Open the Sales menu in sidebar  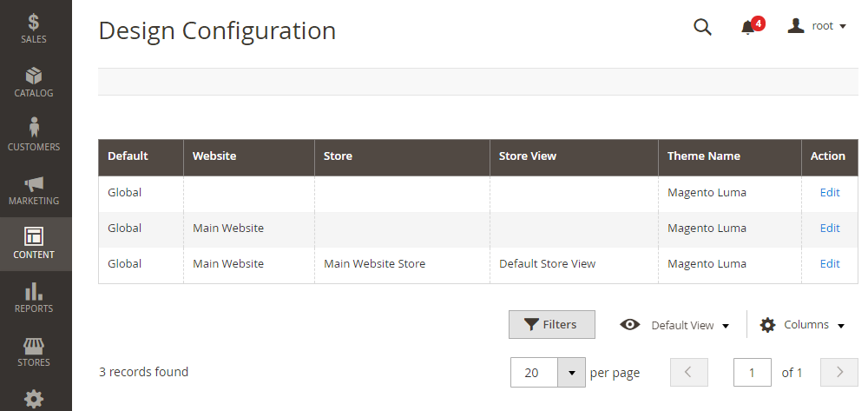click(x=34, y=29)
